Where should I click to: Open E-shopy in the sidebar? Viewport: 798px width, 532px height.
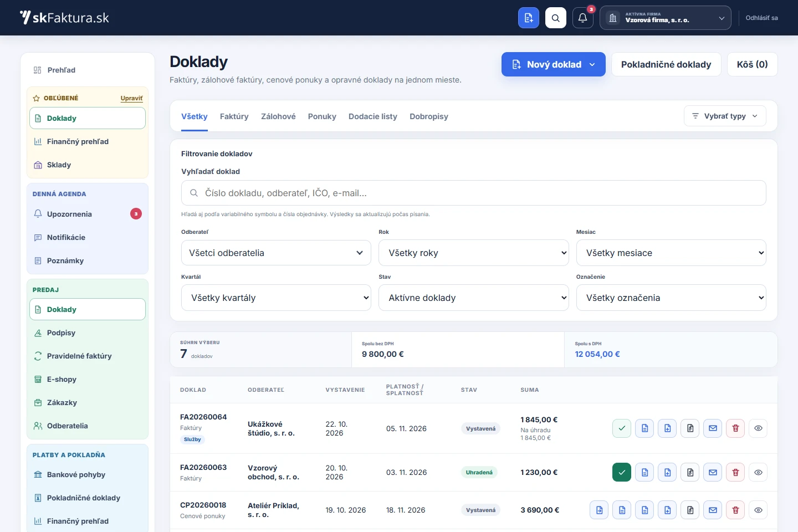click(x=88, y=379)
